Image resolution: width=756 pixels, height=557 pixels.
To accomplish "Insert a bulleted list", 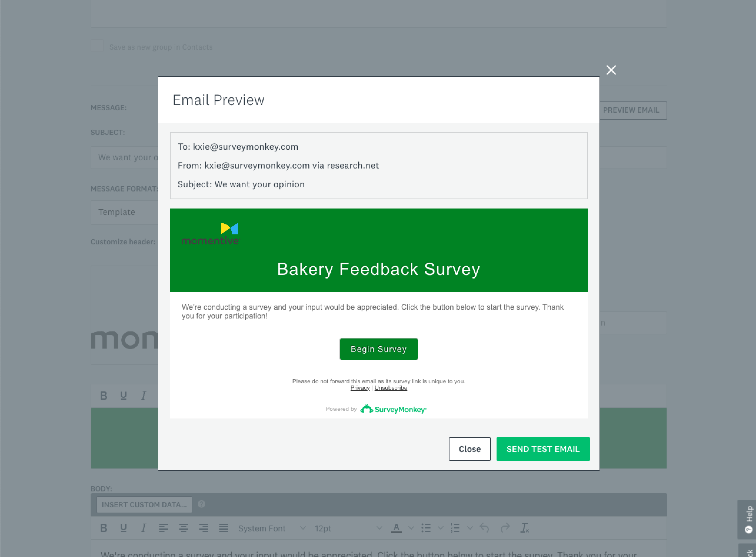I will pos(426,528).
